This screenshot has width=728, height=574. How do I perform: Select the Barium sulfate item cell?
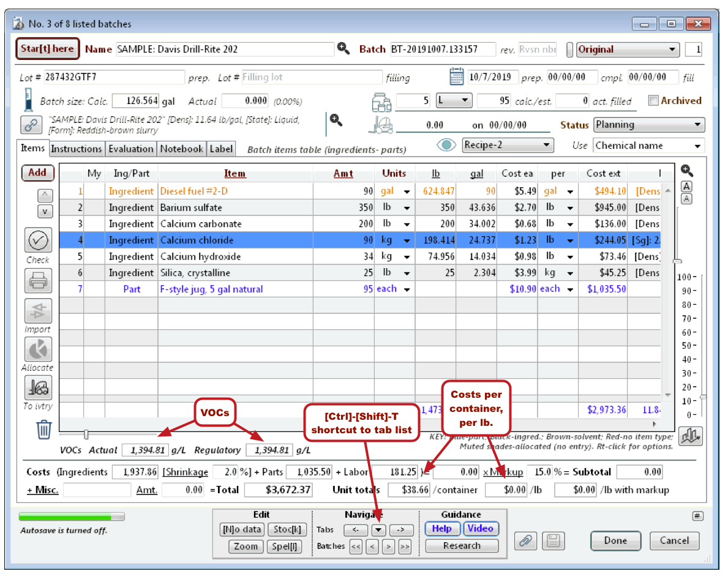point(235,207)
